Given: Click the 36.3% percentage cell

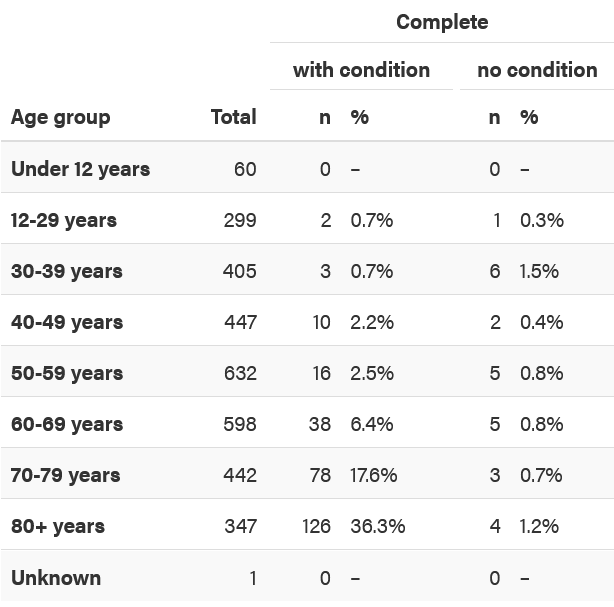Looking at the screenshot, I should tap(378, 526).
